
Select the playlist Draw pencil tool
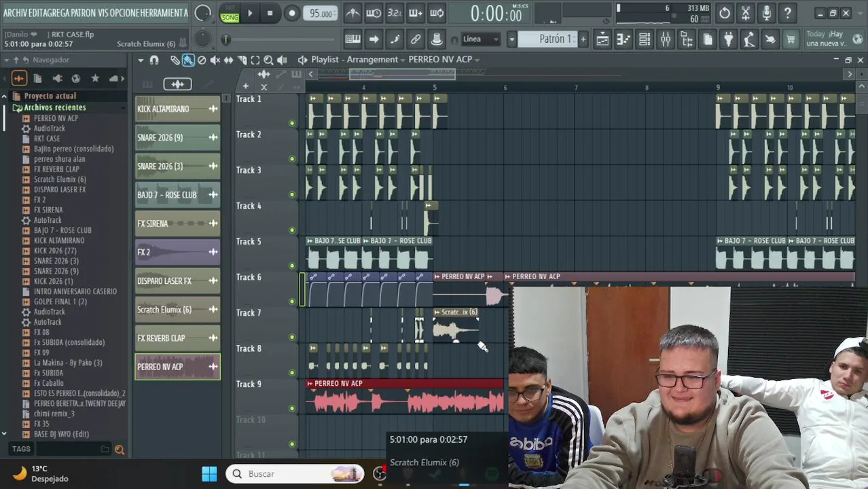[175, 60]
